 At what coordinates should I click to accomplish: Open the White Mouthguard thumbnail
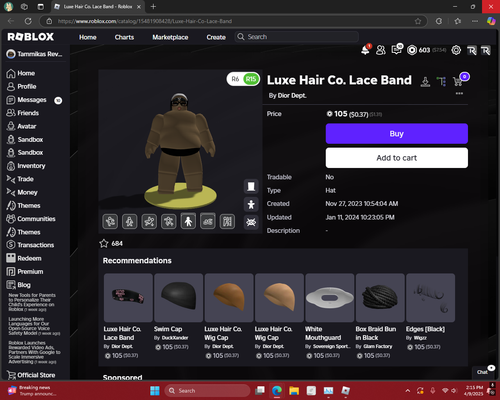[330, 298]
